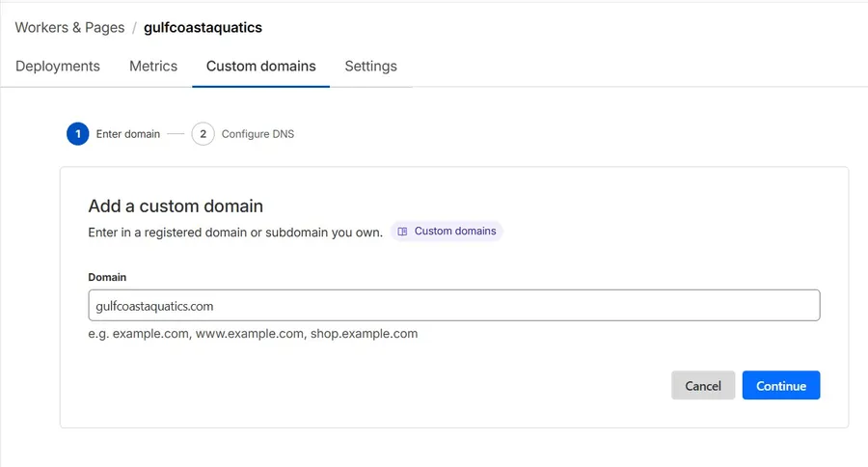Click the example.com hint text below field
The width and height of the screenshot is (868, 467).
(x=253, y=334)
